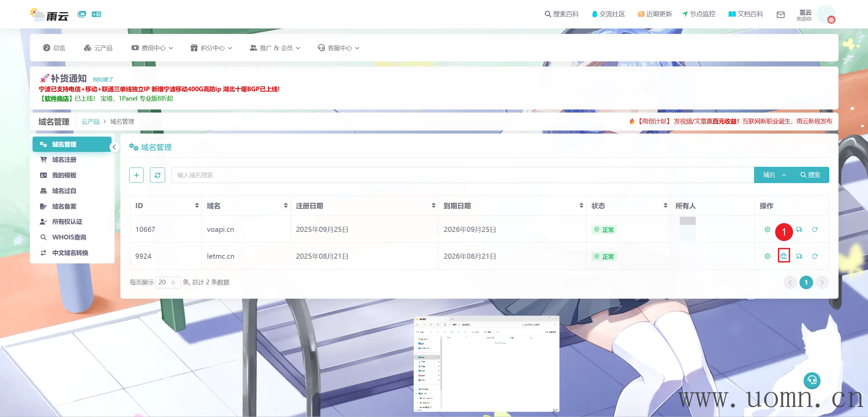
Task: Open DNS settings for letmc.cn
Action: 783,256
